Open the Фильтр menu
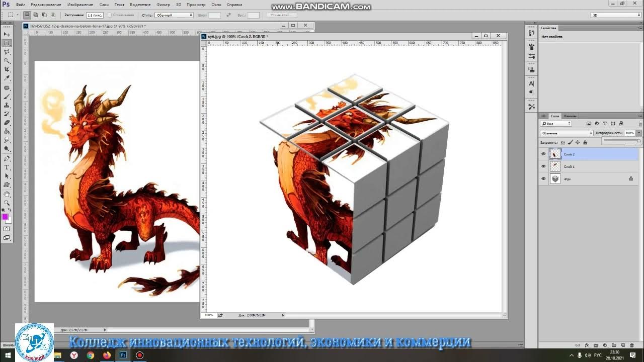644x362 pixels. click(163, 5)
